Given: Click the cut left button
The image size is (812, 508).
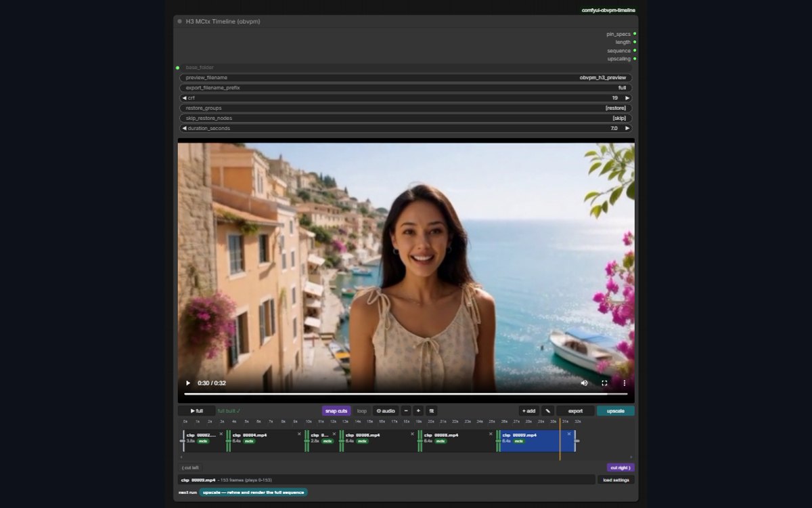Looking at the screenshot, I should tap(190, 467).
